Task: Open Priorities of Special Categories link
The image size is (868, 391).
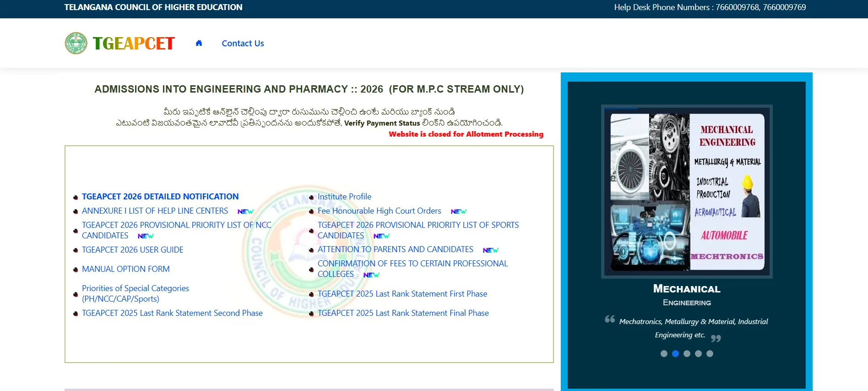Action: [x=136, y=293]
